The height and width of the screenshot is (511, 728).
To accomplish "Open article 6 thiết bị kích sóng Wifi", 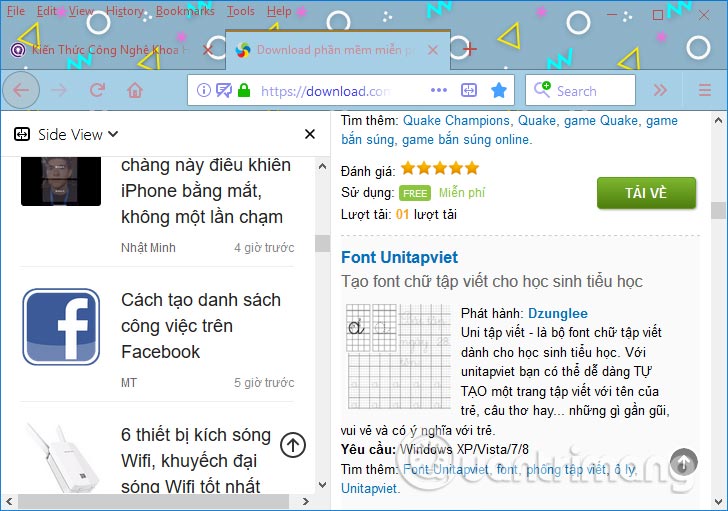I will coord(195,460).
